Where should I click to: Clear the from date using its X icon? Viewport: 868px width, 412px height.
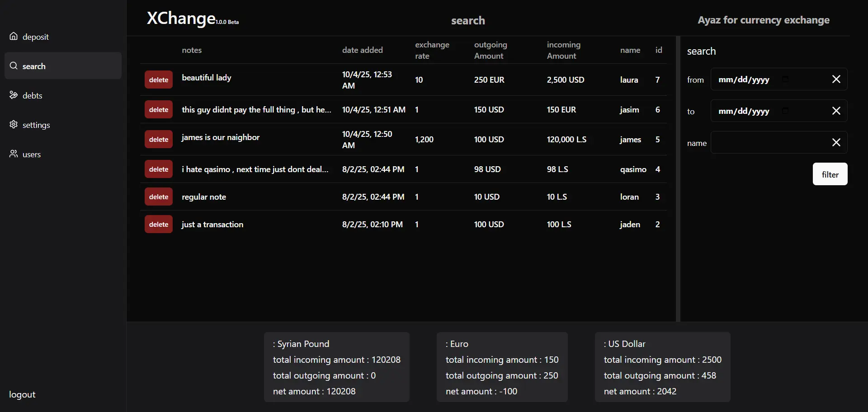(x=836, y=79)
